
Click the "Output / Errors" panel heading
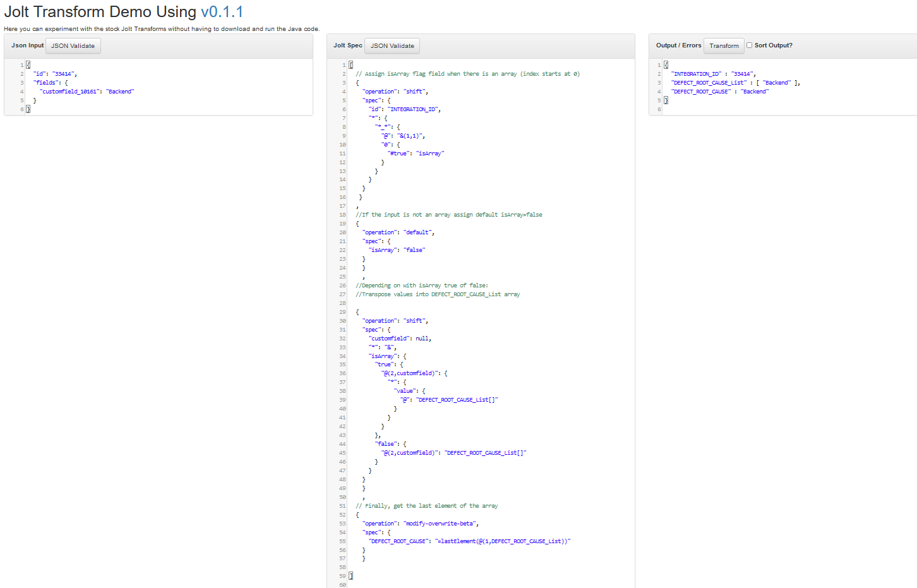pyautogui.click(x=678, y=45)
